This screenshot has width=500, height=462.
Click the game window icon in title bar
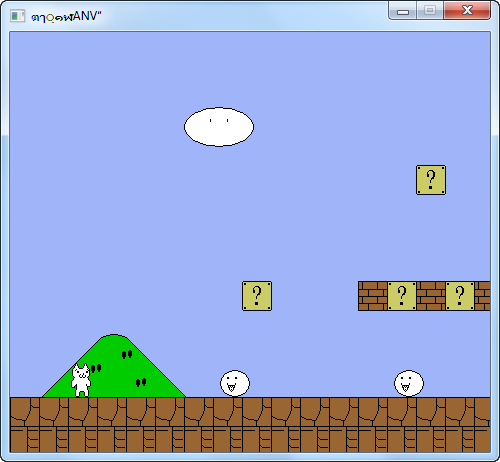(x=17, y=16)
